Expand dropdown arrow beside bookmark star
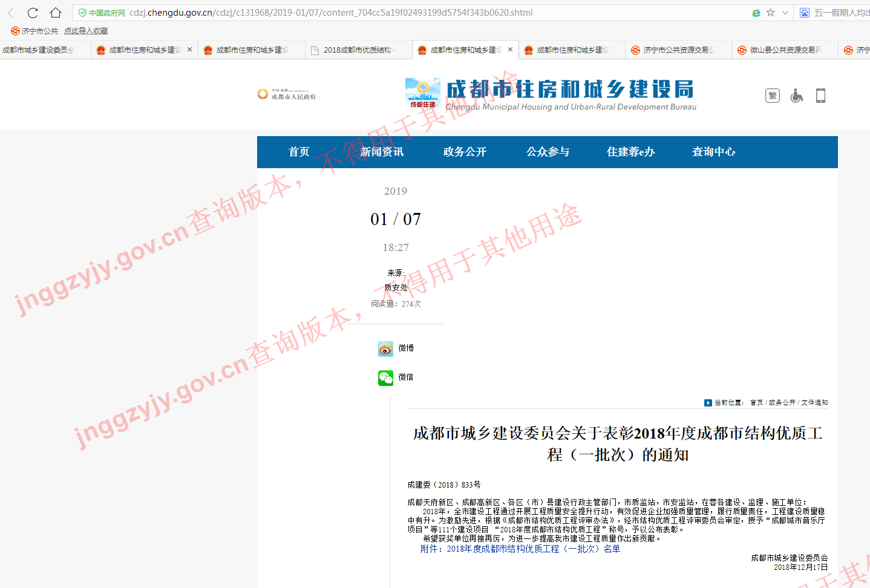 (x=785, y=13)
